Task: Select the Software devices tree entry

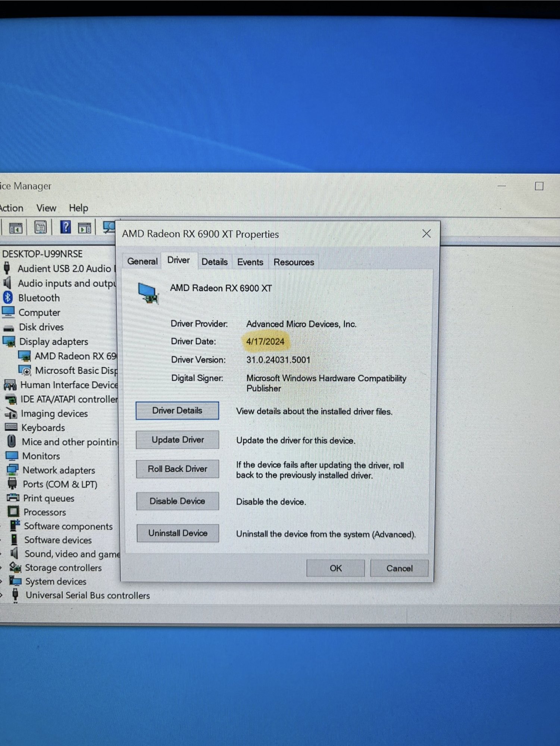Action: point(58,540)
